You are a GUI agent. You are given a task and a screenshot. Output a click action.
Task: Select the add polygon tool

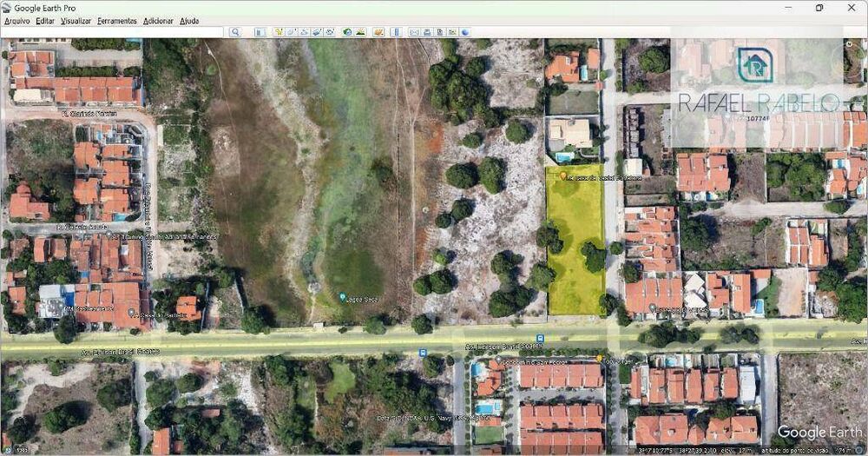(x=291, y=32)
